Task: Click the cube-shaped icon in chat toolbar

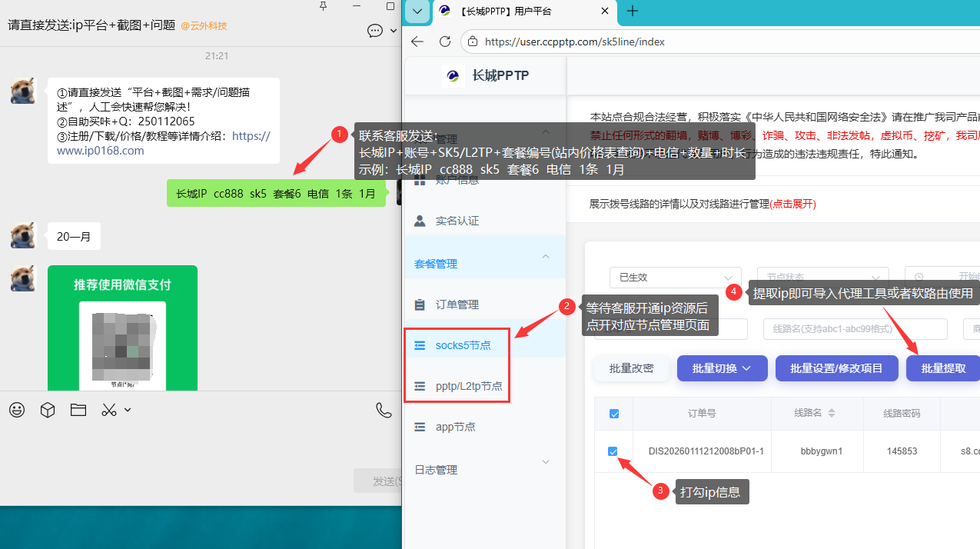Action: tap(48, 410)
